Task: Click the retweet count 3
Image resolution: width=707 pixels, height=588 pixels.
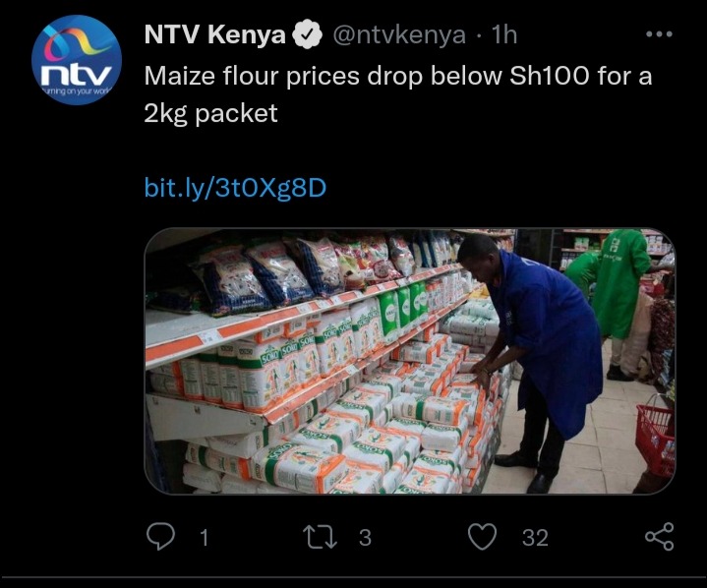Action: [365, 538]
